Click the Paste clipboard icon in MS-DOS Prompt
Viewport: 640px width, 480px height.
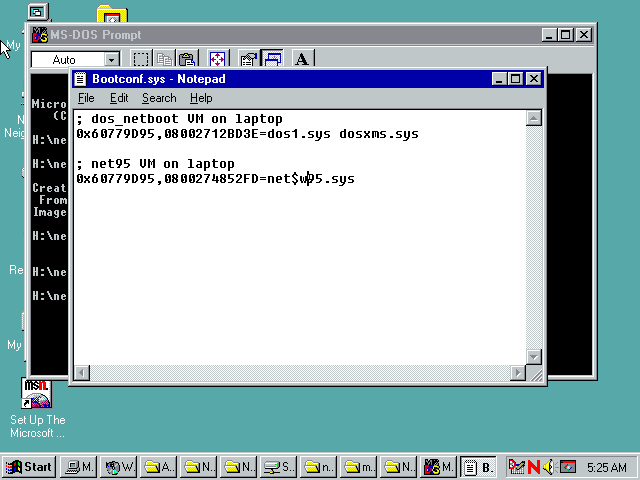(x=187, y=59)
